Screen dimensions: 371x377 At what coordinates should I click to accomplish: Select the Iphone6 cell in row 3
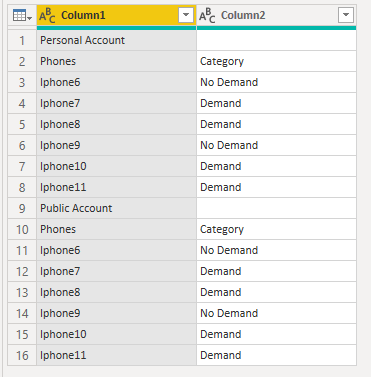coord(116,82)
